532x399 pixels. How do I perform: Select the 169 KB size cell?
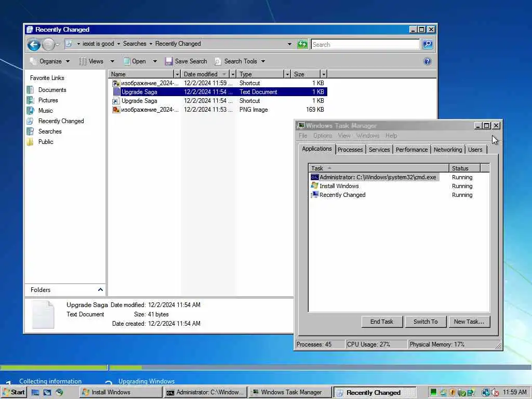(315, 110)
